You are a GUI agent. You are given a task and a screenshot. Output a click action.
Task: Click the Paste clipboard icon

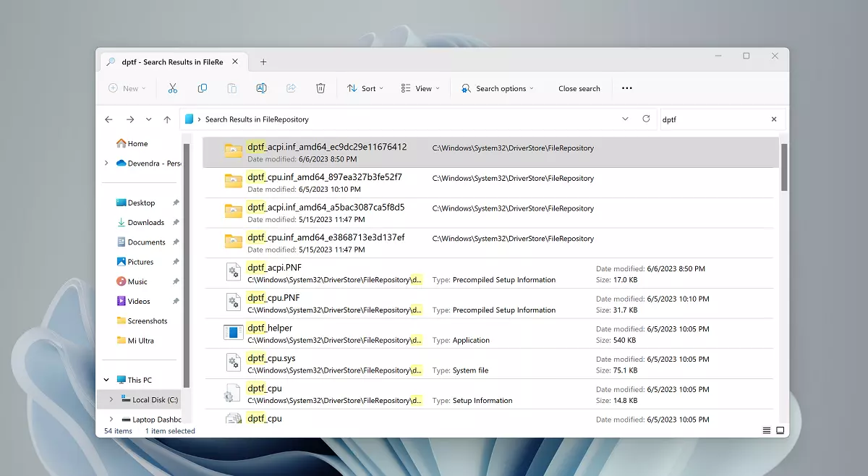pyautogui.click(x=231, y=88)
